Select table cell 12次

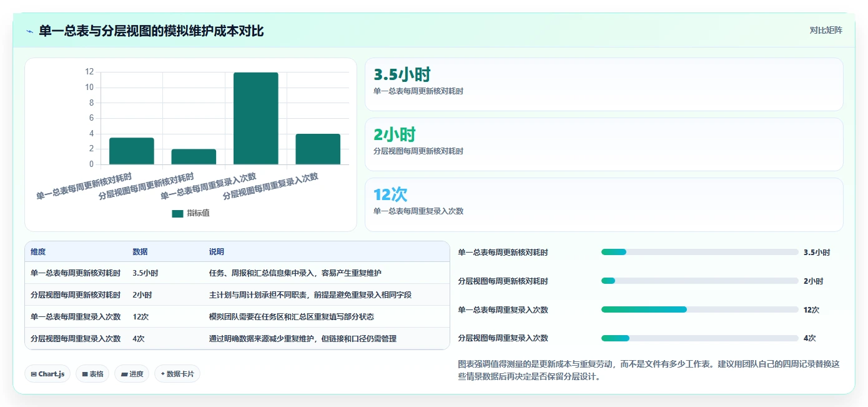tap(141, 316)
